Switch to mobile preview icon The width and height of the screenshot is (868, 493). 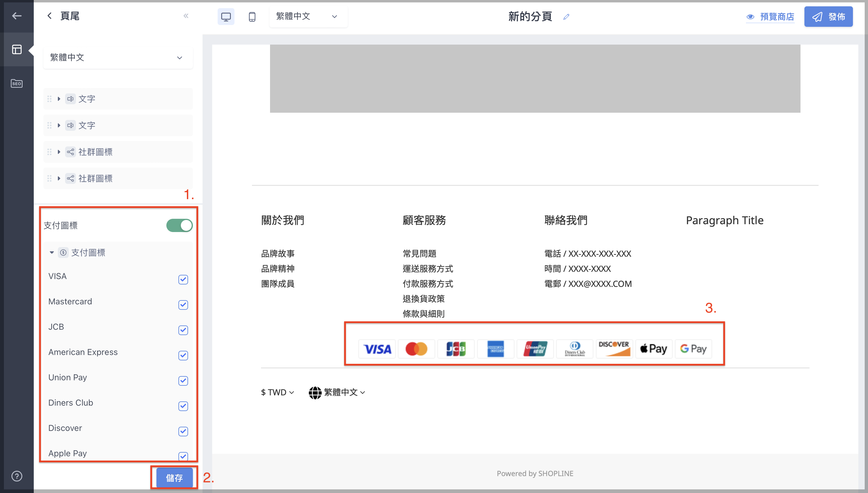[x=252, y=17]
